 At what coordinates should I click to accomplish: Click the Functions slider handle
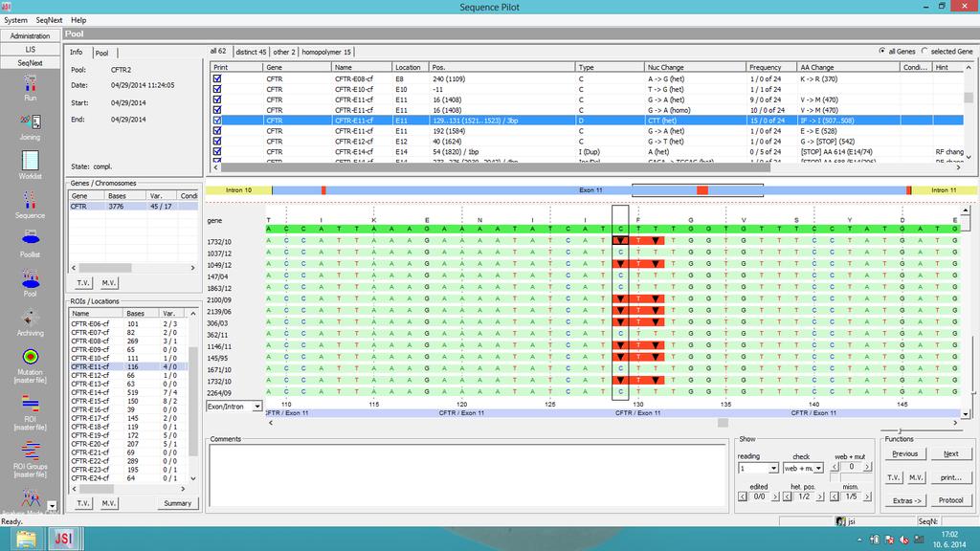[x=900, y=431]
